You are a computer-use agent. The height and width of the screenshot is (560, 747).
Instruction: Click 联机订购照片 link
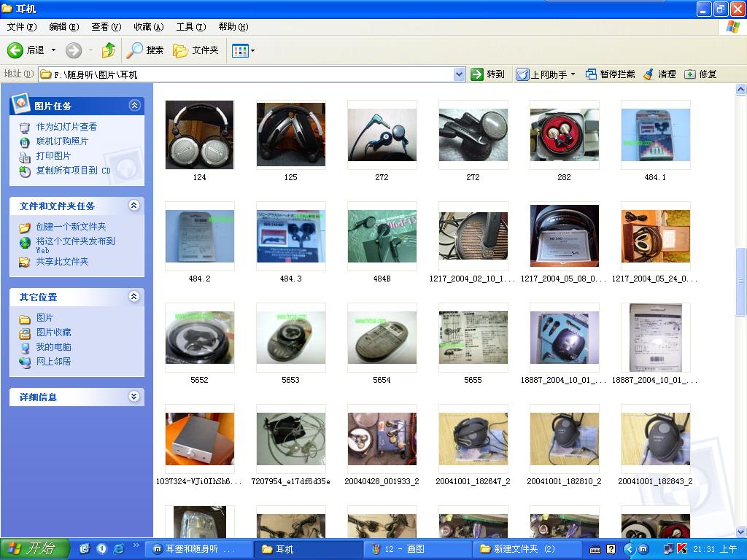point(62,141)
